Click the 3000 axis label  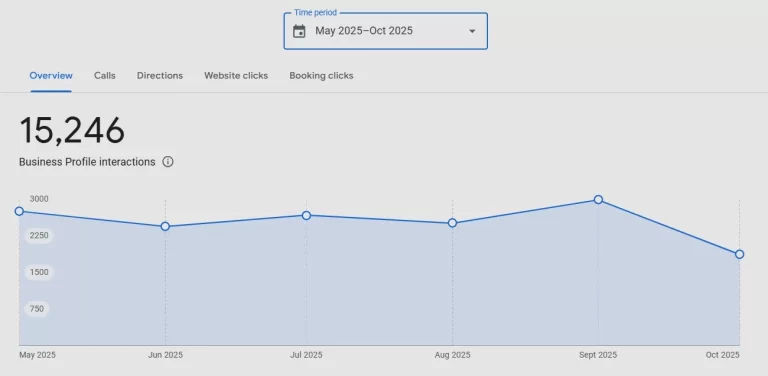point(39,199)
